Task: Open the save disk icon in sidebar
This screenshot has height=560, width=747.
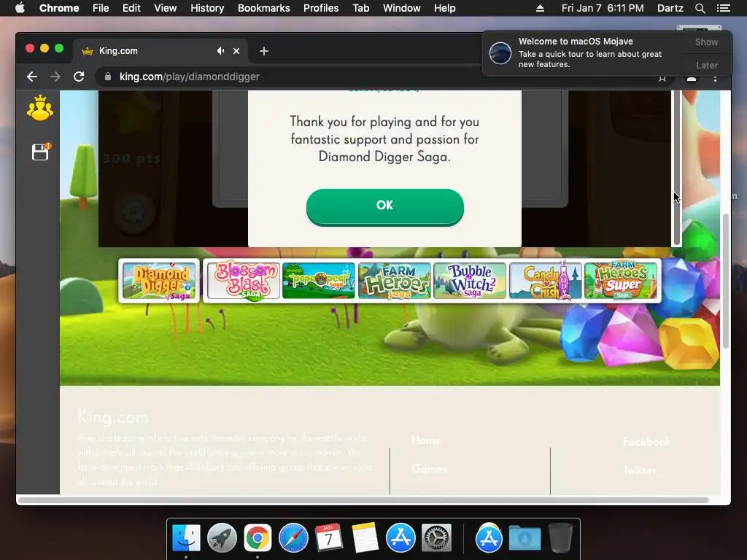Action: click(41, 152)
